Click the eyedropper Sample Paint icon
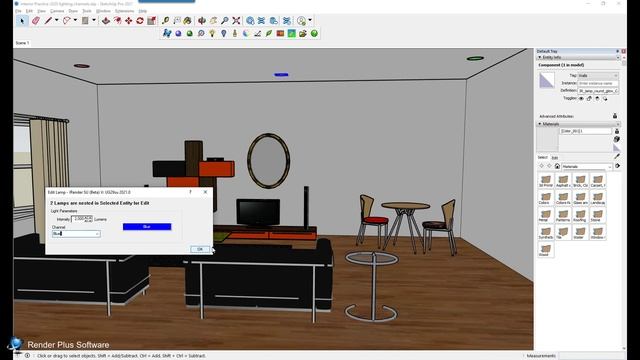This screenshot has height=360, width=640. pyautogui.click(x=617, y=156)
